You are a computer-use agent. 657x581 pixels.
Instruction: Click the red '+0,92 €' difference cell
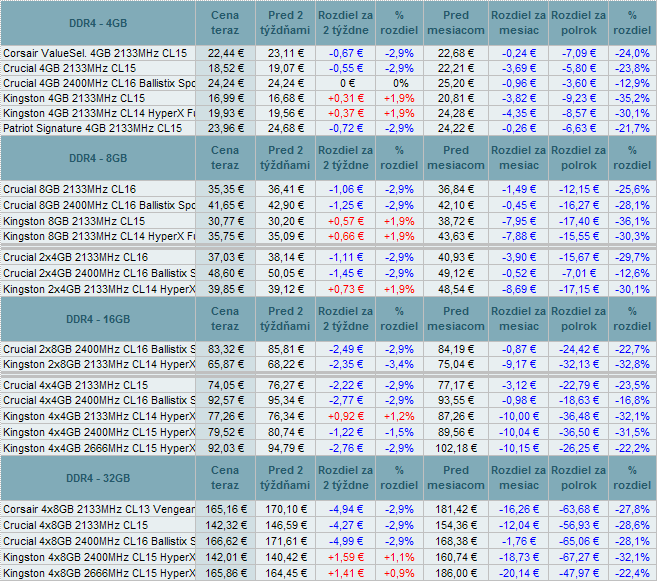click(346, 416)
